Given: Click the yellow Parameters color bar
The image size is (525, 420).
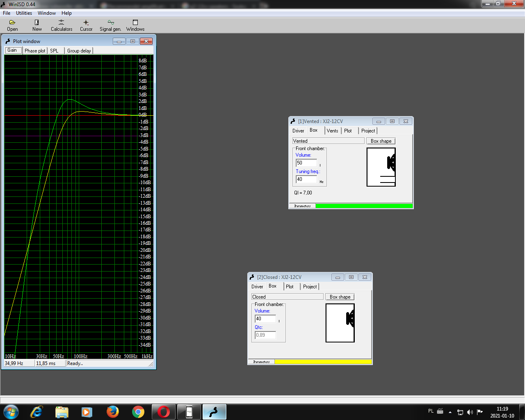Looking at the screenshot, I should [323, 362].
